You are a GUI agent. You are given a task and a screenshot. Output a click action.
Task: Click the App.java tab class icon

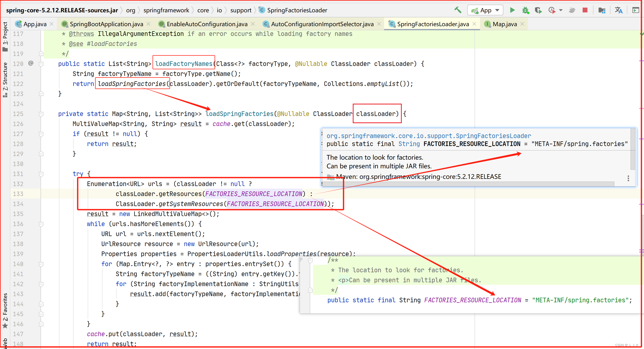coord(18,24)
